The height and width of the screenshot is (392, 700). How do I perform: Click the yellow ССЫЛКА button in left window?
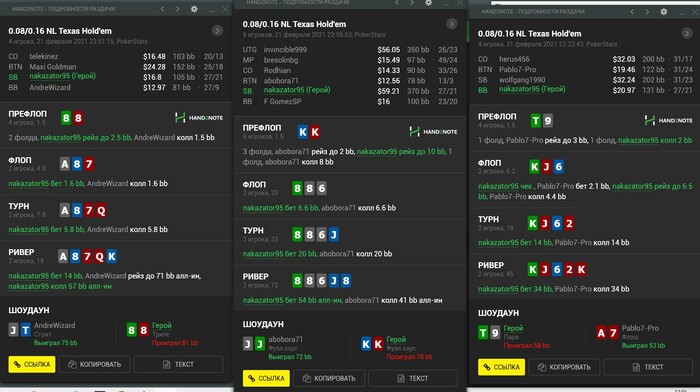(x=32, y=364)
